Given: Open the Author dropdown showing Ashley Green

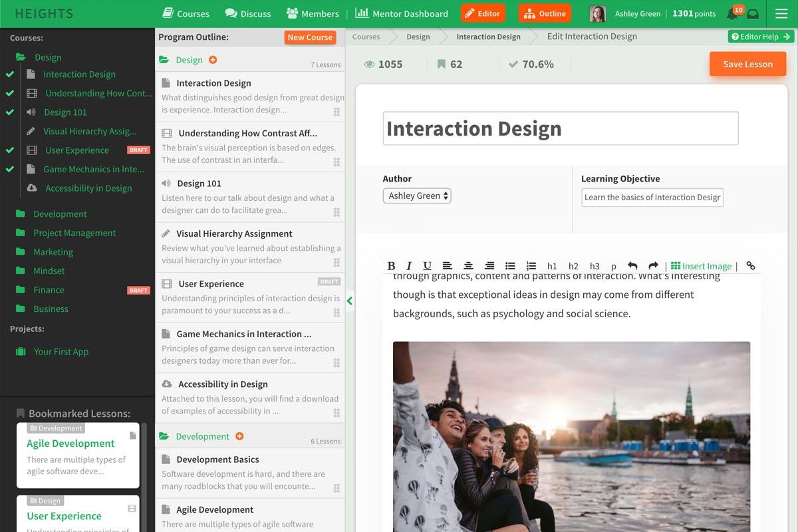Looking at the screenshot, I should [417, 196].
